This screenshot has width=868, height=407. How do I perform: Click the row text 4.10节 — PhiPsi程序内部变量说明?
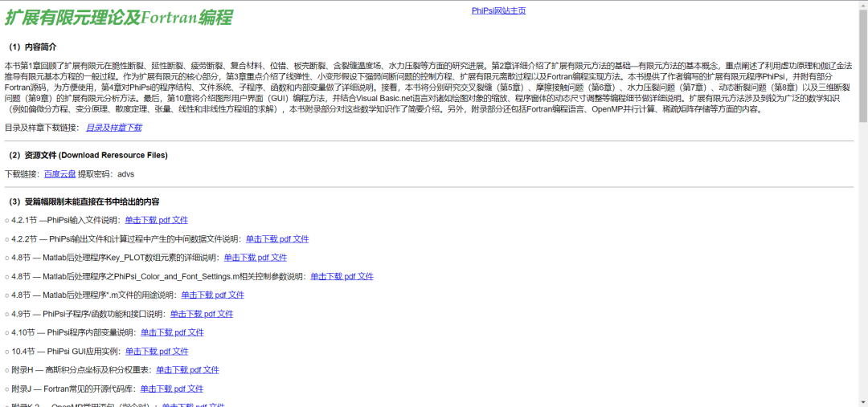pyautogui.click(x=74, y=333)
